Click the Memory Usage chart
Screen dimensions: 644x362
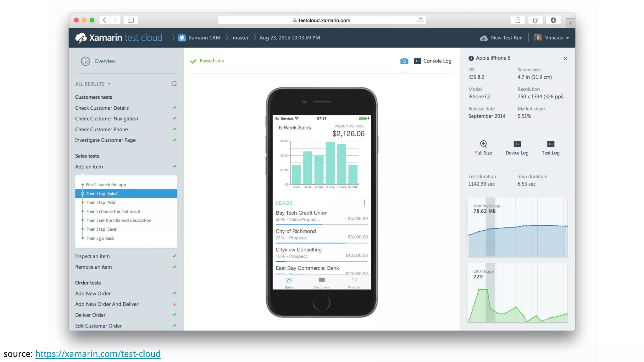(x=518, y=227)
